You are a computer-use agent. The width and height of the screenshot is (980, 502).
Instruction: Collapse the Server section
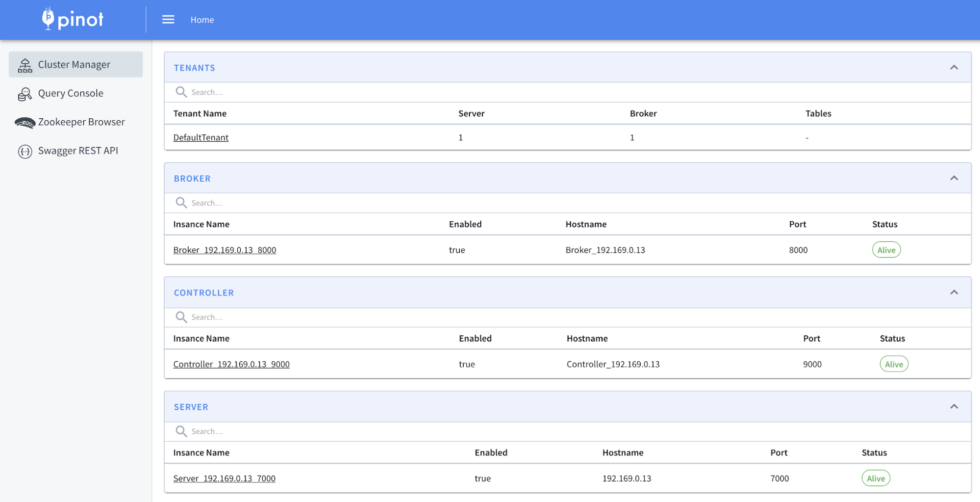tap(954, 406)
